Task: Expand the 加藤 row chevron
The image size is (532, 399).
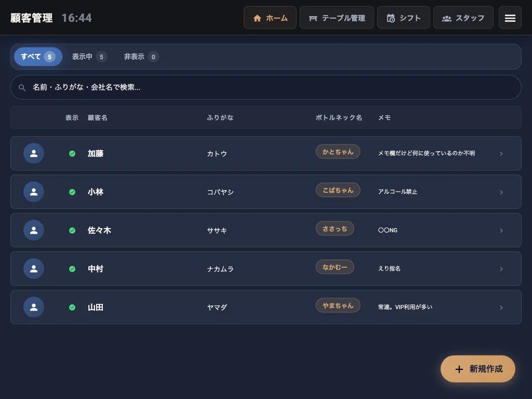Action: [x=501, y=154]
